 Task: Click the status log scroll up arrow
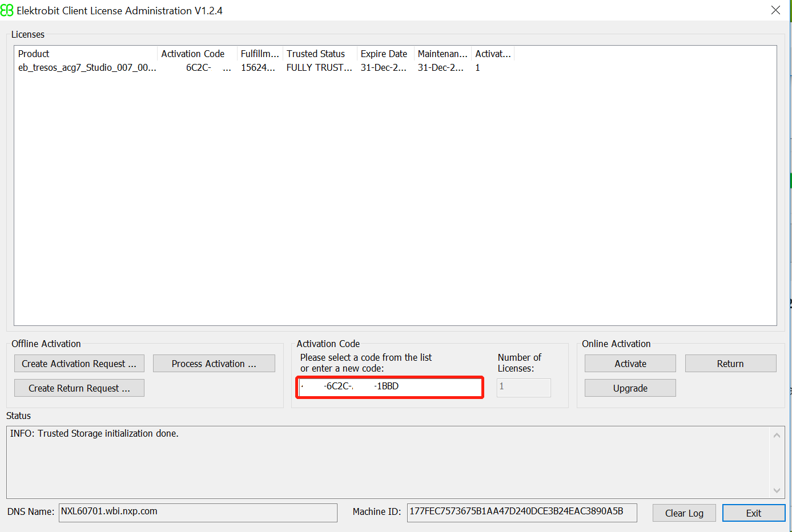pyautogui.click(x=777, y=436)
